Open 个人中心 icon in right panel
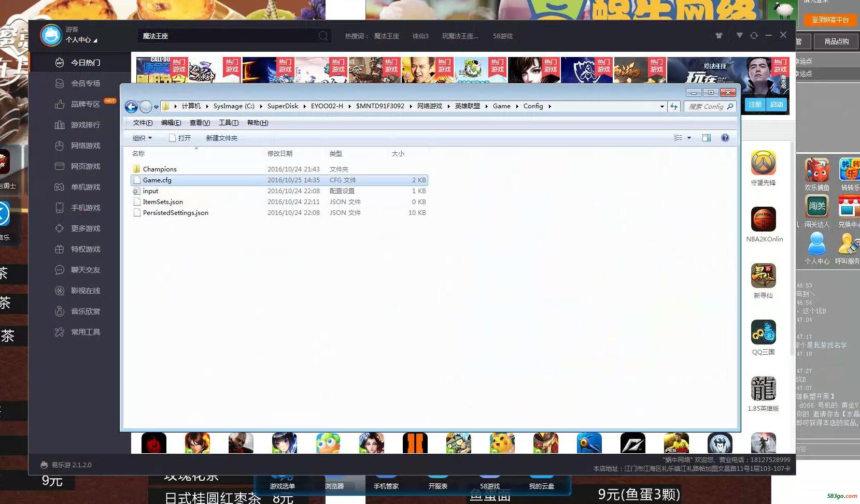This screenshot has width=860, height=504. [x=817, y=243]
